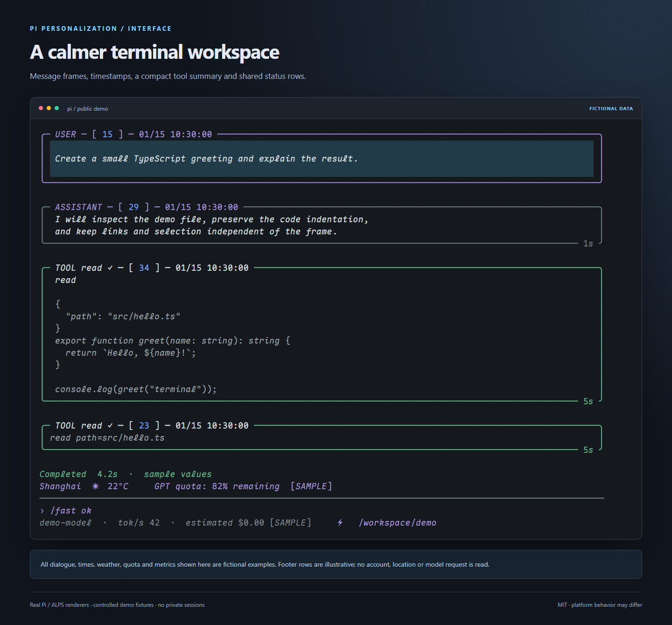Click the yellow window dot

pyautogui.click(x=49, y=108)
